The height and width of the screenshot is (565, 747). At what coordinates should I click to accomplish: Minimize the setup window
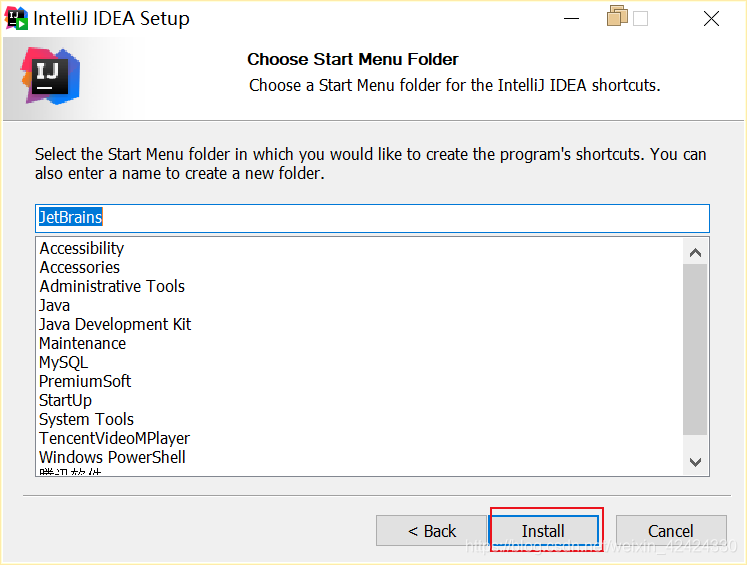(571, 19)
